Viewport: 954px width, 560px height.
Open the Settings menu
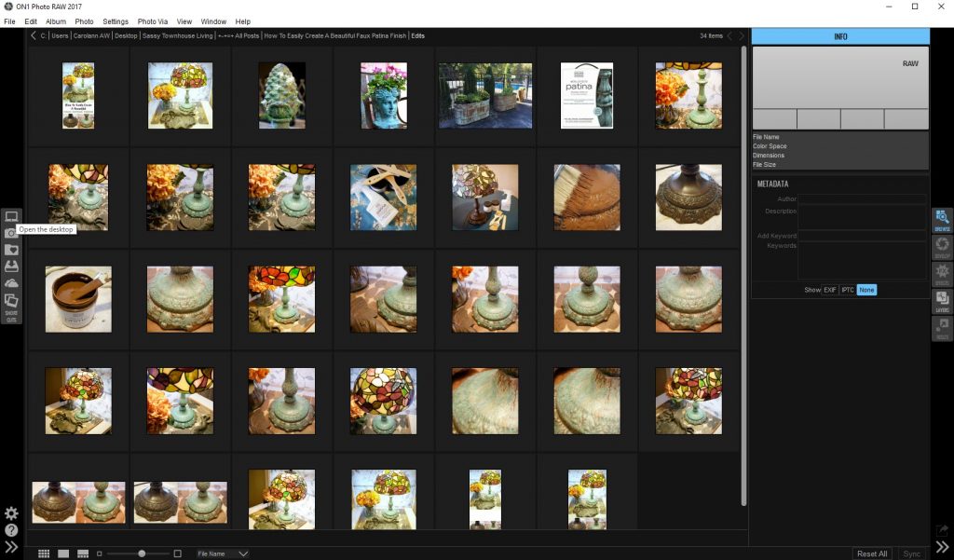click(x=116, y=20)
